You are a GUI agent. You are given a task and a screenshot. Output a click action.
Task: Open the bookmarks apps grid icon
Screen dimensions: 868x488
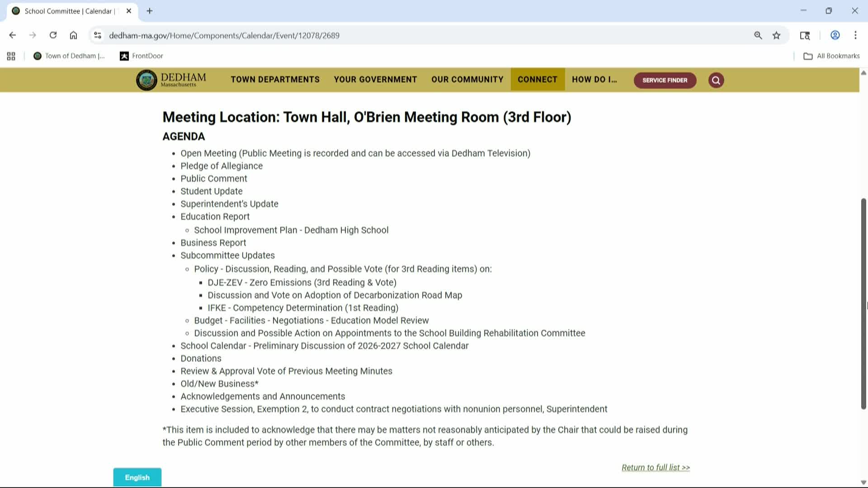[11, 56]
